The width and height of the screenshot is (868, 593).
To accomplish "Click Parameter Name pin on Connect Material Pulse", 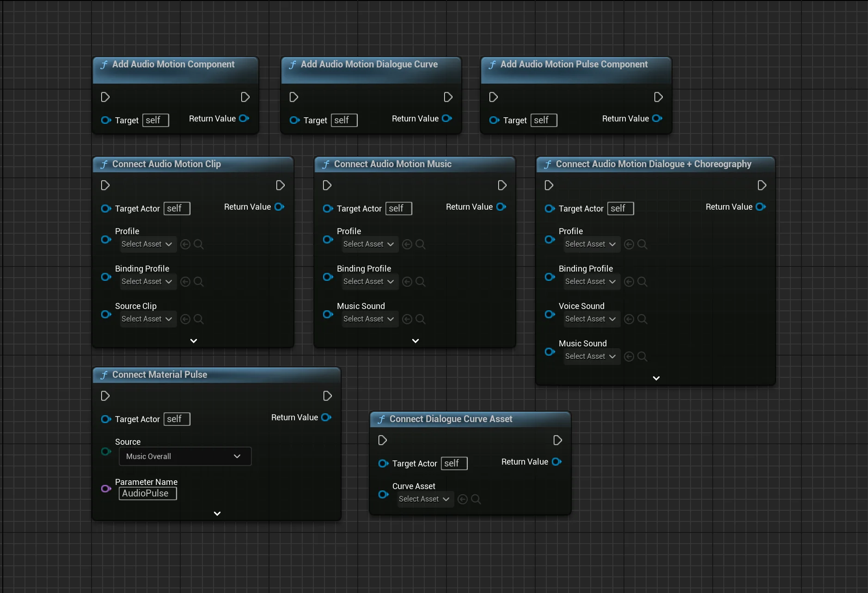I will point(106,489).
